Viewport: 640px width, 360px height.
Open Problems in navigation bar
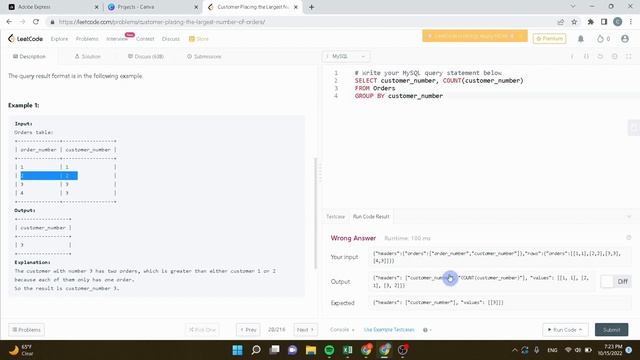pos(87,39)
